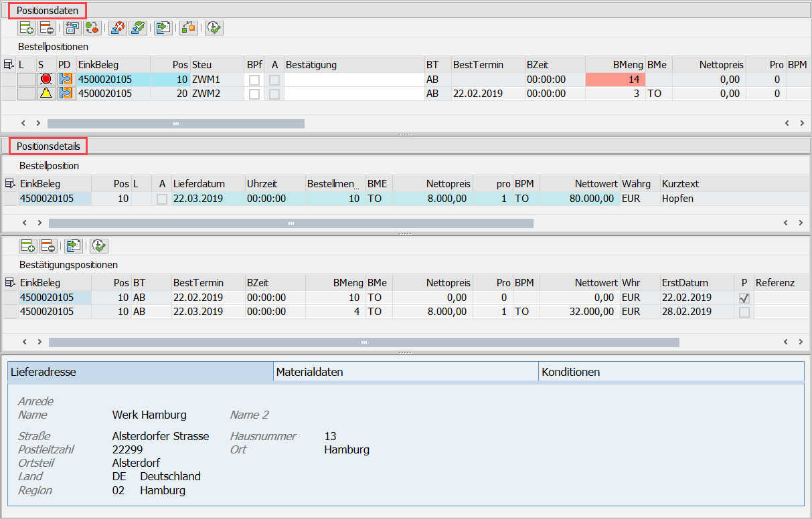Click insert row icon in Bestätigungspositionen toolbar

tap(27, 246)
